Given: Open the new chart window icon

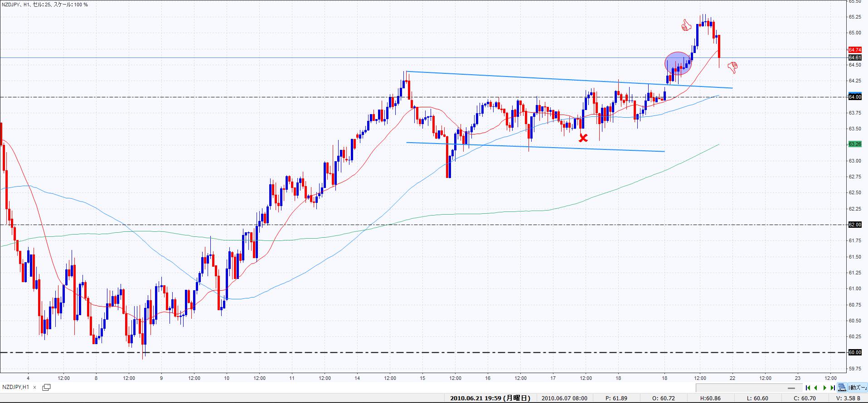Looking at the screenshot, I should tap(46, 387).
